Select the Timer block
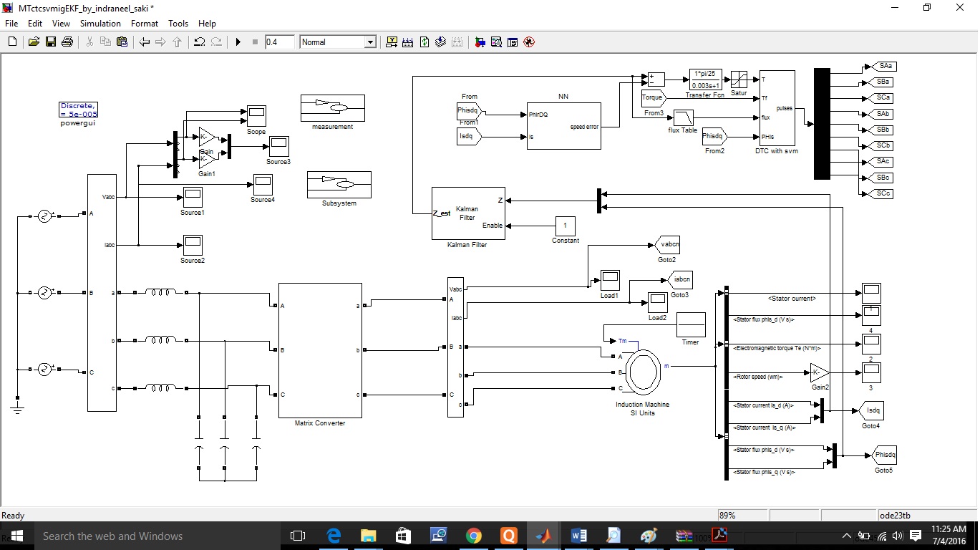Viewport: 980px width, 550px height. 691,324
